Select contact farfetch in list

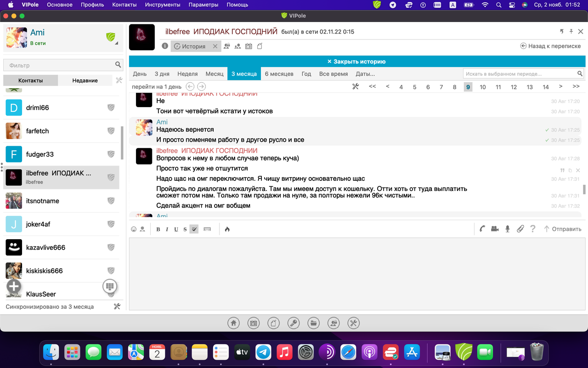tap(61, 131)
